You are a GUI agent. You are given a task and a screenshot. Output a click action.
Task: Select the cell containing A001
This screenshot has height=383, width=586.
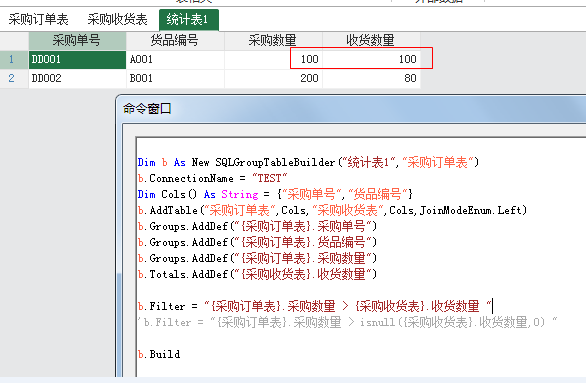175,59
